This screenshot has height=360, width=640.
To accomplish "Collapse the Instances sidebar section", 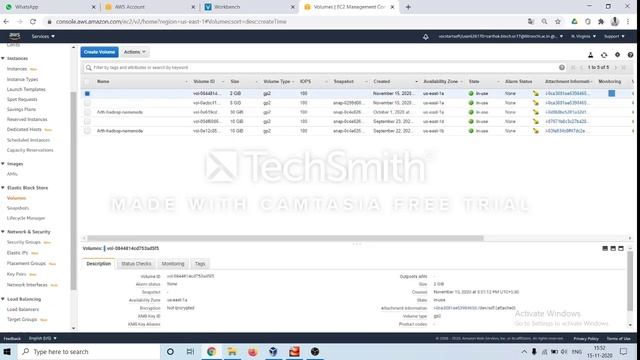I will (3, 59).
